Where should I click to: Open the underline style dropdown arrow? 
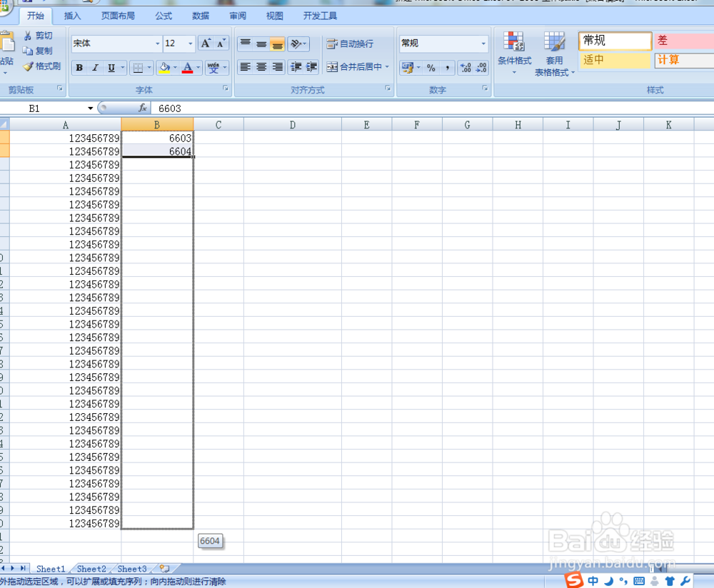[123, 68]
